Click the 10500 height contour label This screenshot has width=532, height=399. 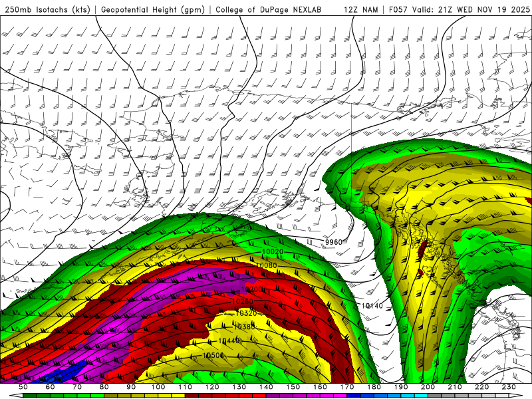213,355
